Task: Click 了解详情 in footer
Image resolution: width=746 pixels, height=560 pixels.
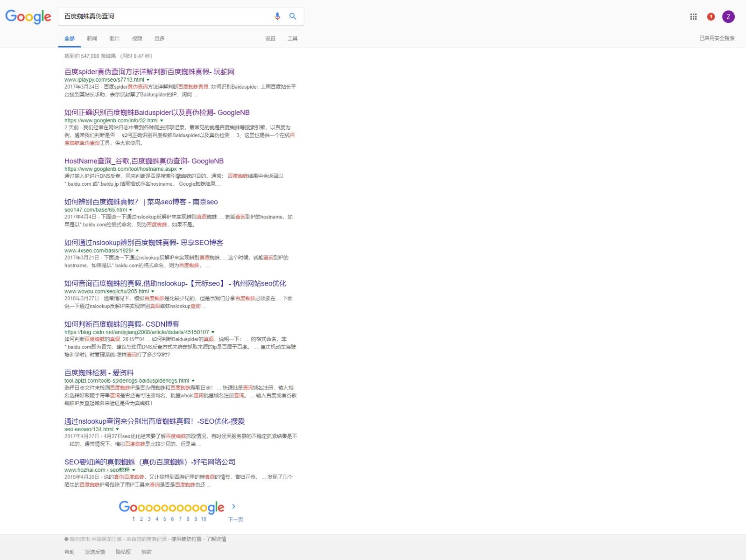Action: (x=217, y=539)
